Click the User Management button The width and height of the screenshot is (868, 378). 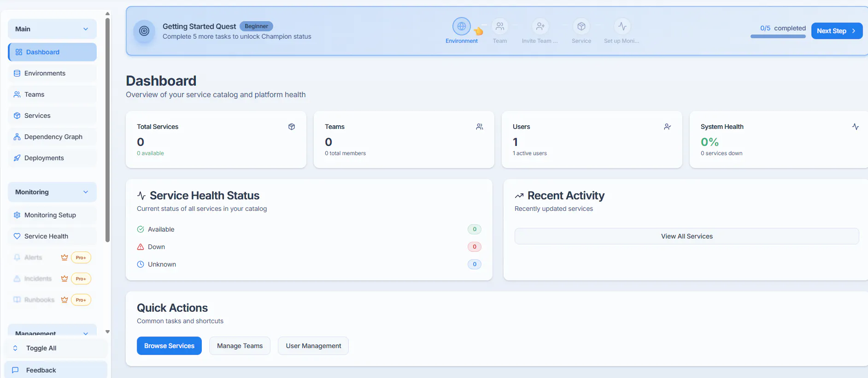tap(313, 346)
